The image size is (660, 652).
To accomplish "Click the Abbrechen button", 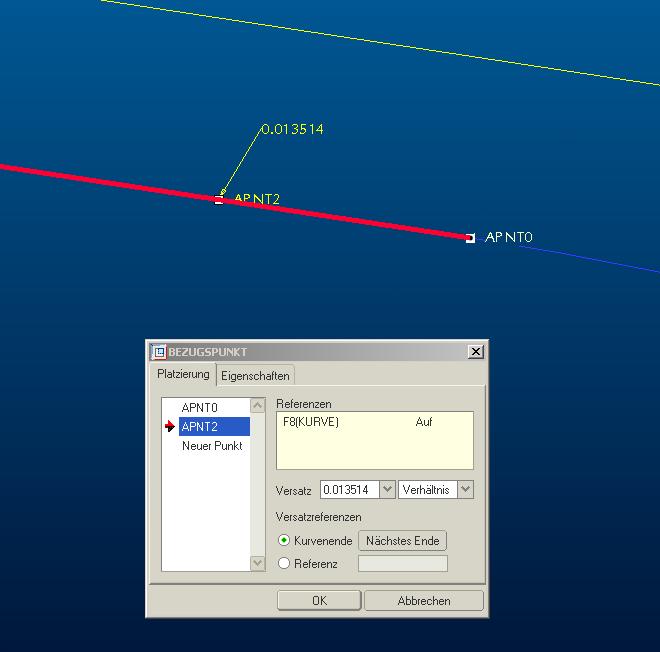I will pyautogui.click(x=424, y=600).
